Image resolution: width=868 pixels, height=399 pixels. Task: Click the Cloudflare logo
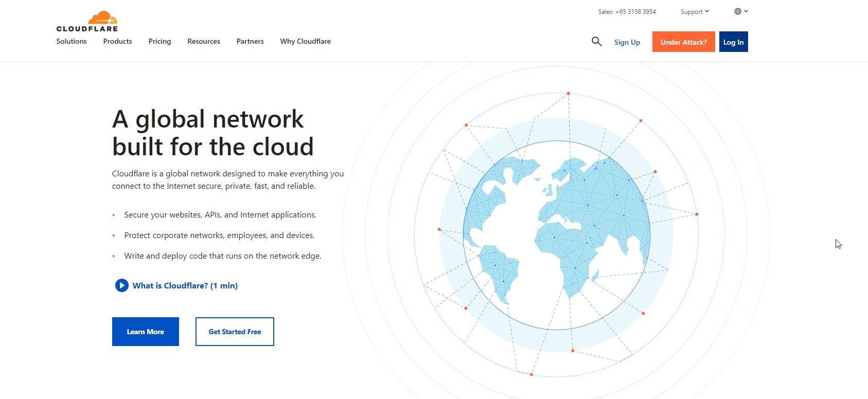point(87,22)
